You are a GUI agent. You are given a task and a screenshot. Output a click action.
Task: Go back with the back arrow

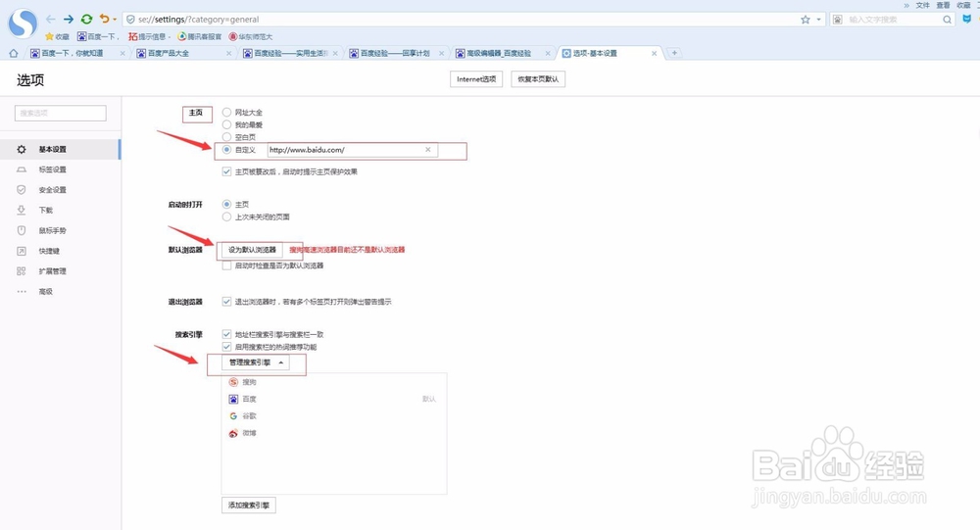pyautogui.click(x=51, y=20)
